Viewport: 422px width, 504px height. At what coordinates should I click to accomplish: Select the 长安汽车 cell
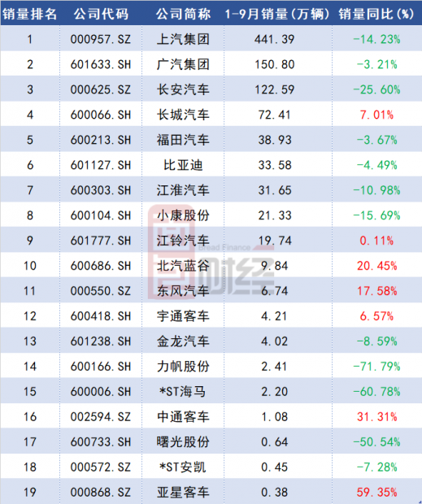coord(183,89)
